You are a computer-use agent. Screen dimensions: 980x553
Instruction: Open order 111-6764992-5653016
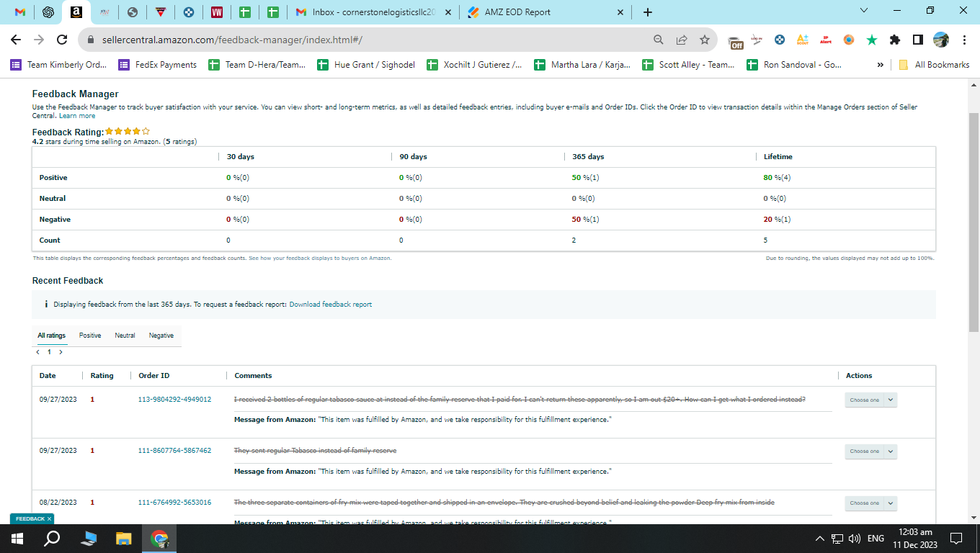174,503
